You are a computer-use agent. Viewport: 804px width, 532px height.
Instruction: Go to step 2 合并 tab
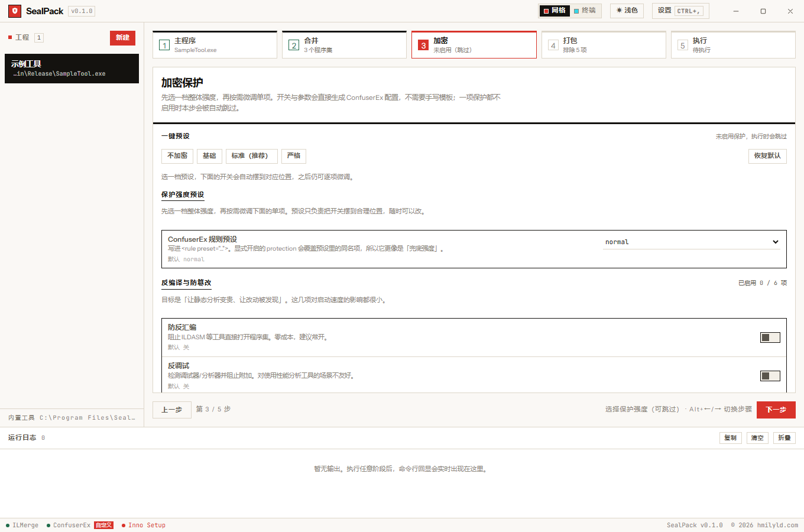pos(344,45)
